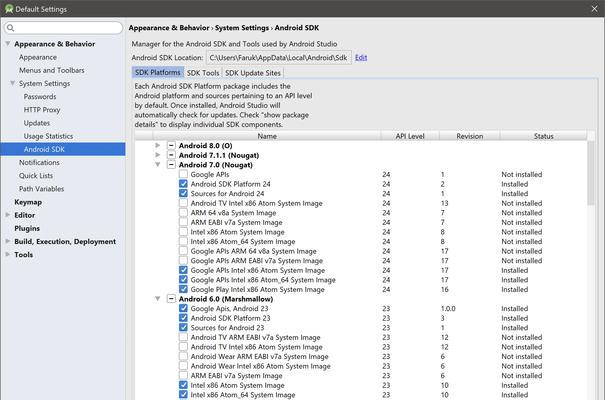Switch to the SDK Tools tab
This screenshot has width=605, height=400.
[203, 73]
